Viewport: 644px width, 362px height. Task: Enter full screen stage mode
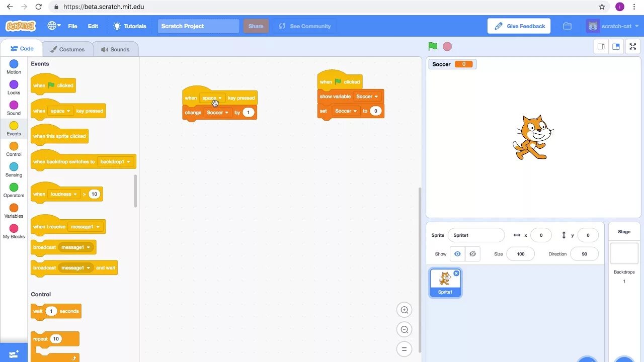pyautogui.click(x=633, y=46)
